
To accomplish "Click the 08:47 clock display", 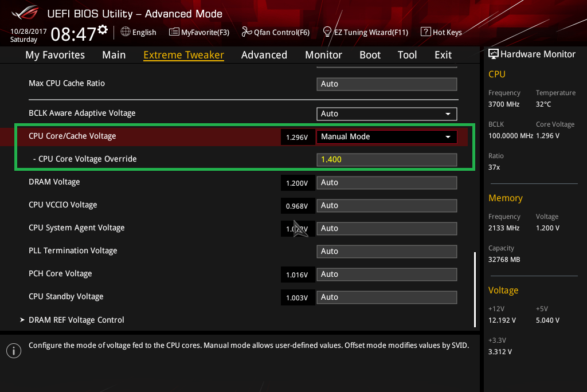I will [73, 34].
